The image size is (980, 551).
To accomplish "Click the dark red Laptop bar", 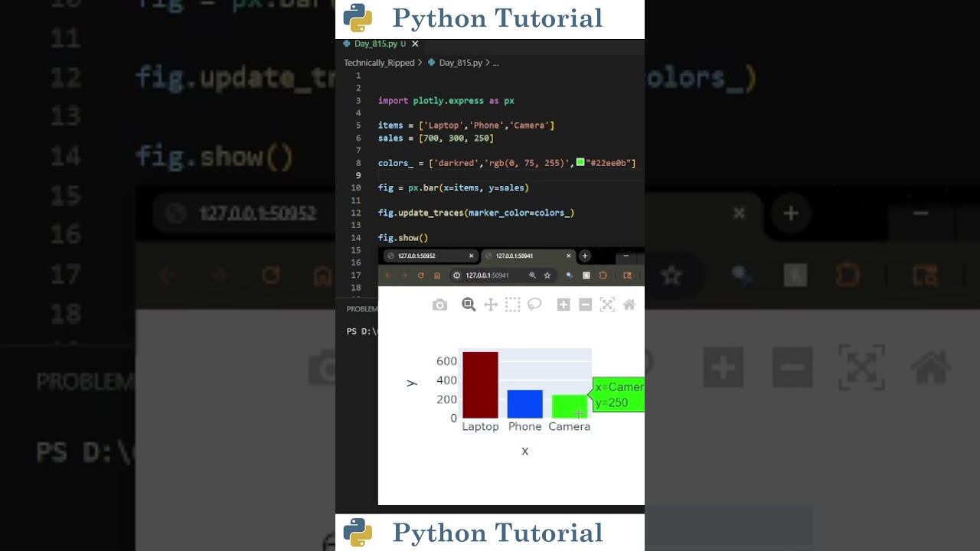I will [x=480, y=385].
